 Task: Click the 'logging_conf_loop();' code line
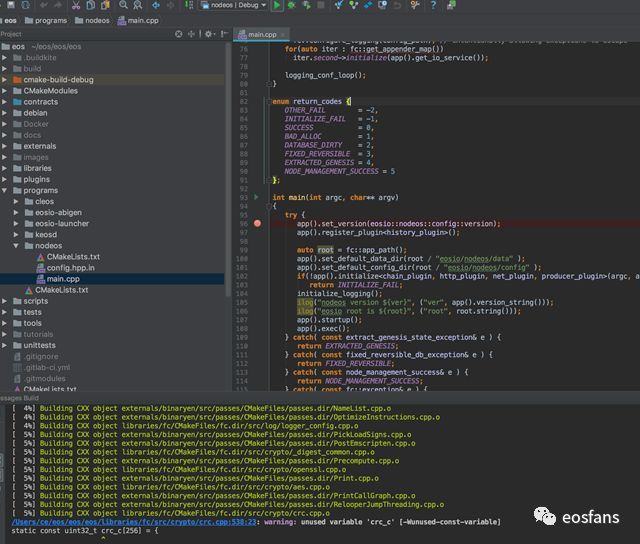(x=325, y=75)
